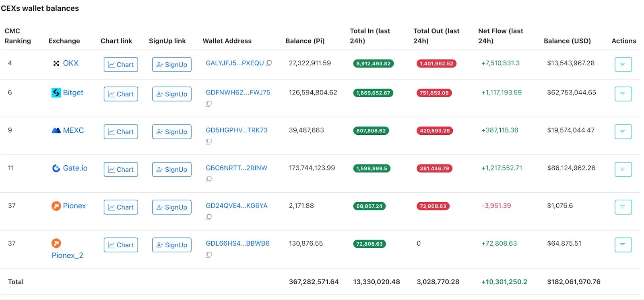Open wallet address GALYJFJ5...PXEQU
Image resolution: width=644 pixels, height=300 pixels.
point(235,63)
